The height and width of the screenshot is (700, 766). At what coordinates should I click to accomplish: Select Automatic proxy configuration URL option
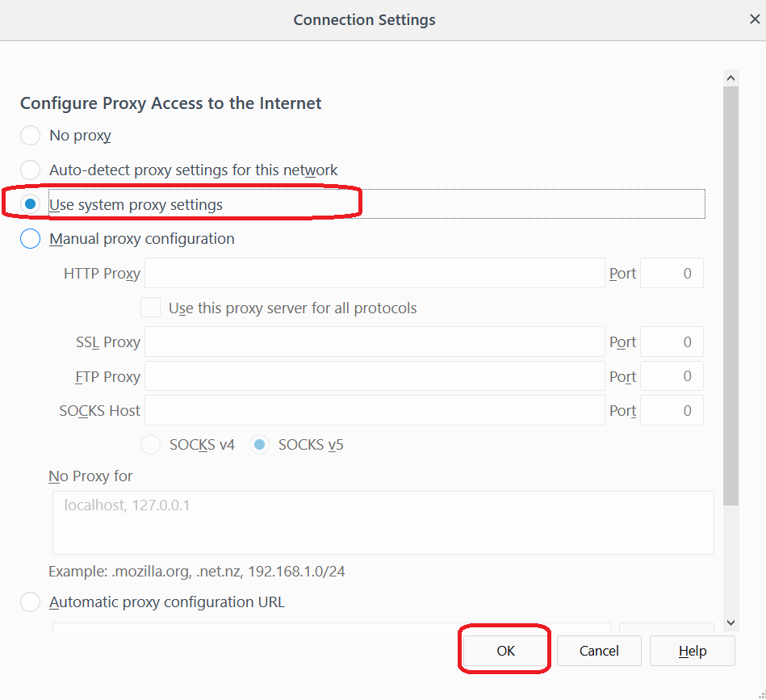point(30,602)
